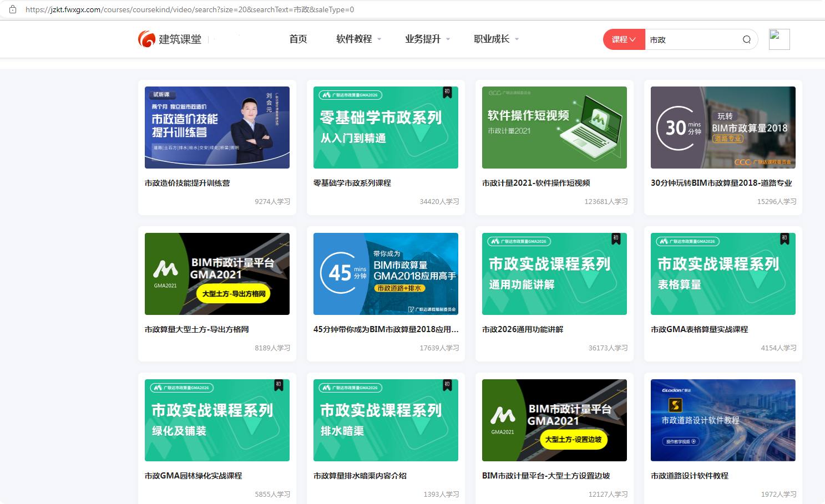Click the 初 badge on 表格算量 card

(x=784, y=238)
